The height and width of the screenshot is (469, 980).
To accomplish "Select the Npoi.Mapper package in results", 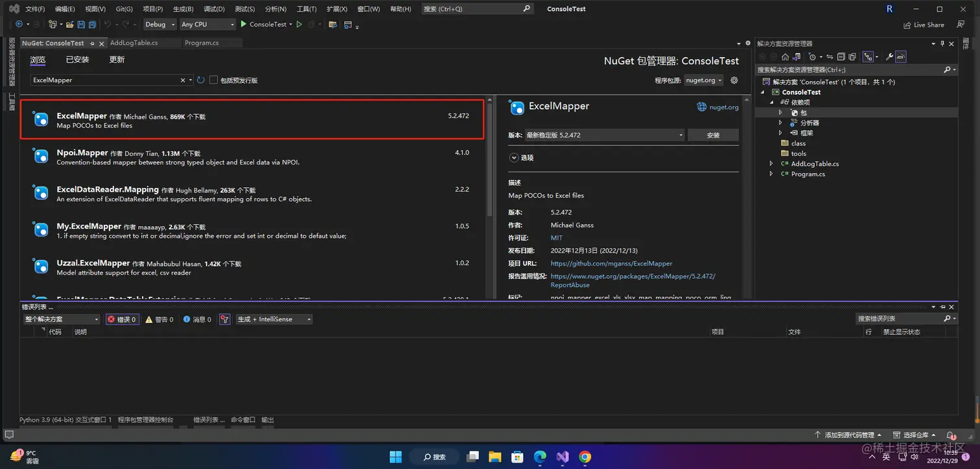I will click(251, 157).
